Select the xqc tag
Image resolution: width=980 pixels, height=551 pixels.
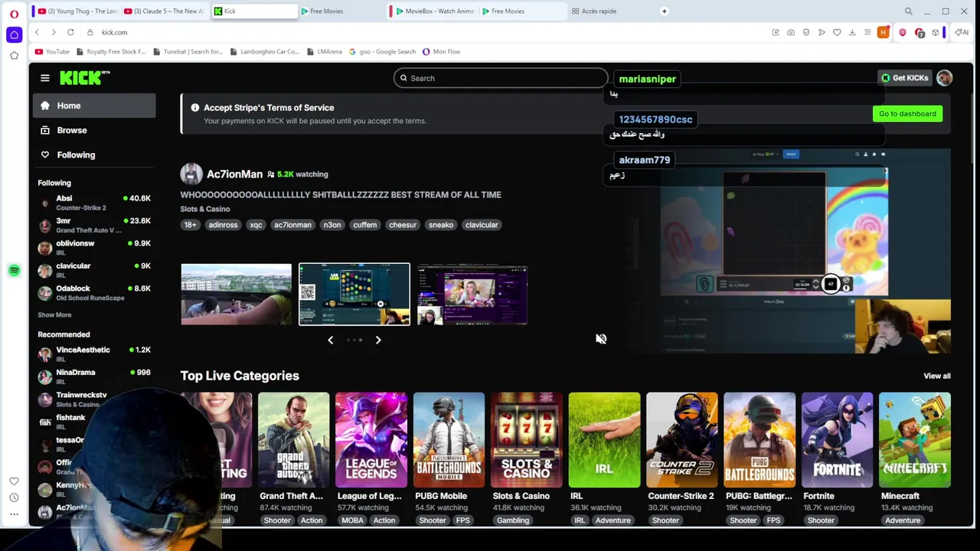click(256, 225)
